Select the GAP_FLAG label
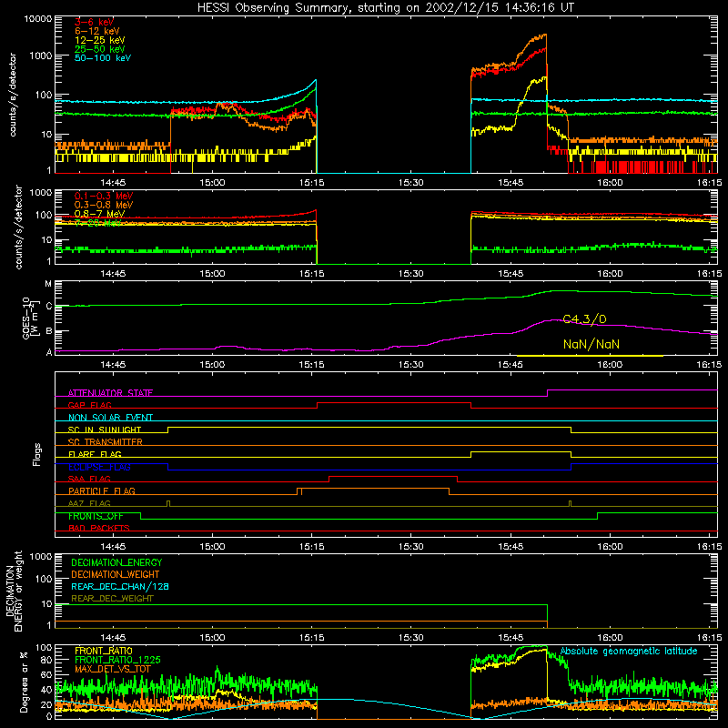This screenshot has width=728, height=728. (x=89, y=405)
